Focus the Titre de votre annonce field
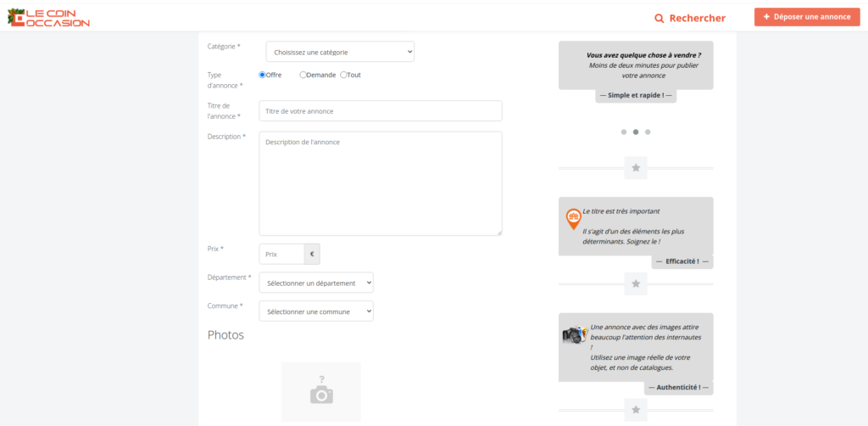 click(381, 111)
